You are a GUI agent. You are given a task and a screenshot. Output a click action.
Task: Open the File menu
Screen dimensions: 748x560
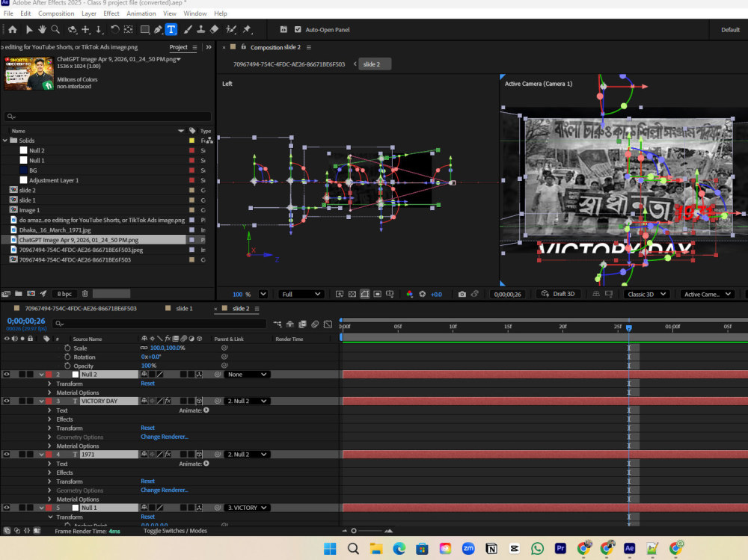tap(8, 13)
